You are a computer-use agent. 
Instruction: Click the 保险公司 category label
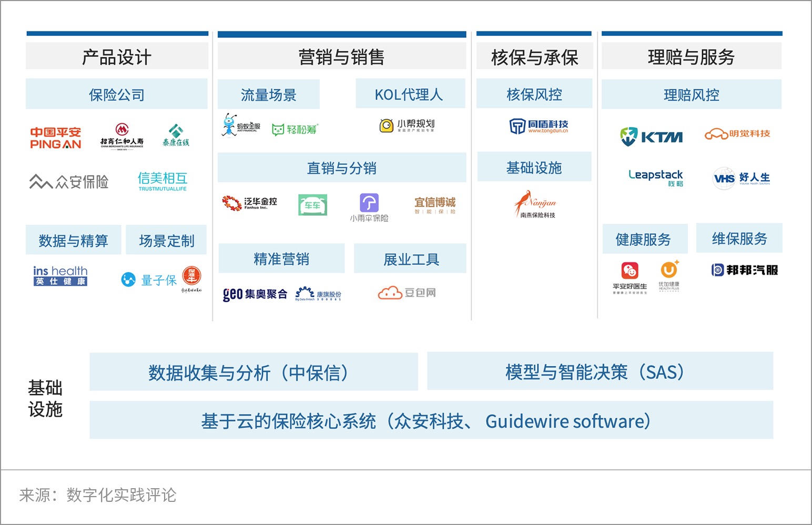(117, 95)
